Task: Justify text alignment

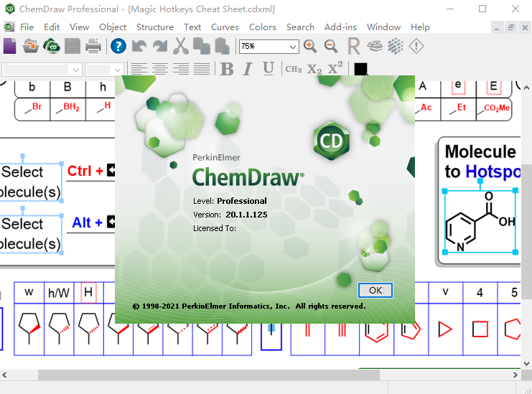Action: pyautogui.click(x=202, y=69)
